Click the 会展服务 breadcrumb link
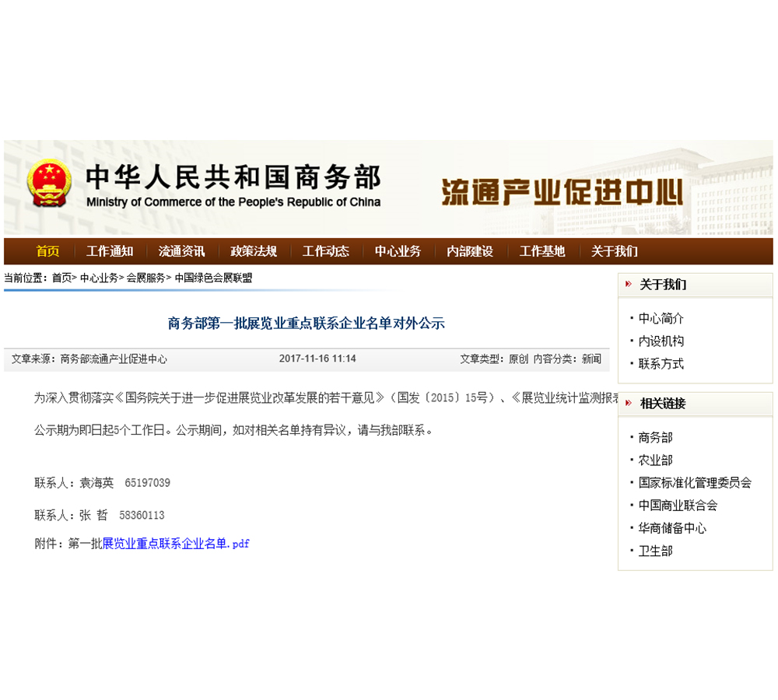 (x=146, y=278)
